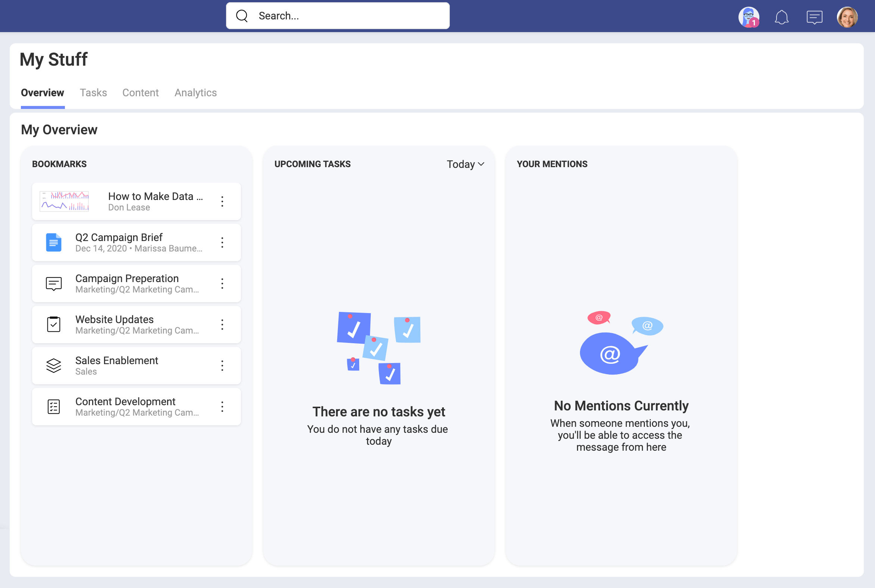This screenshot has width=875, height=588.
Task: Click the search input field
Action: (338, 16)
